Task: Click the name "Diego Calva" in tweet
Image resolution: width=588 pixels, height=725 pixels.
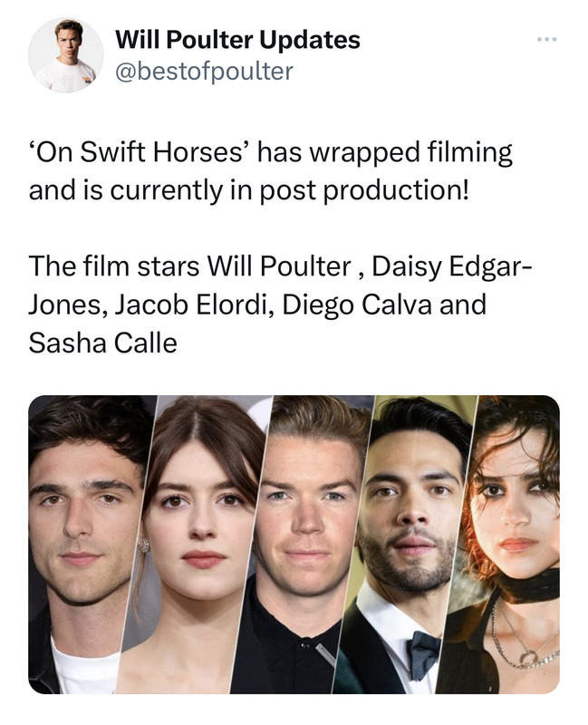Action: pyautogui.click(x=356, y=305)
